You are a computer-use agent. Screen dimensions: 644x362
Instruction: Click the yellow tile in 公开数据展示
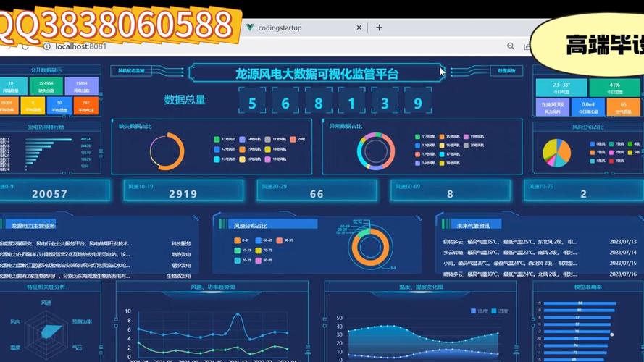point(33,106)
